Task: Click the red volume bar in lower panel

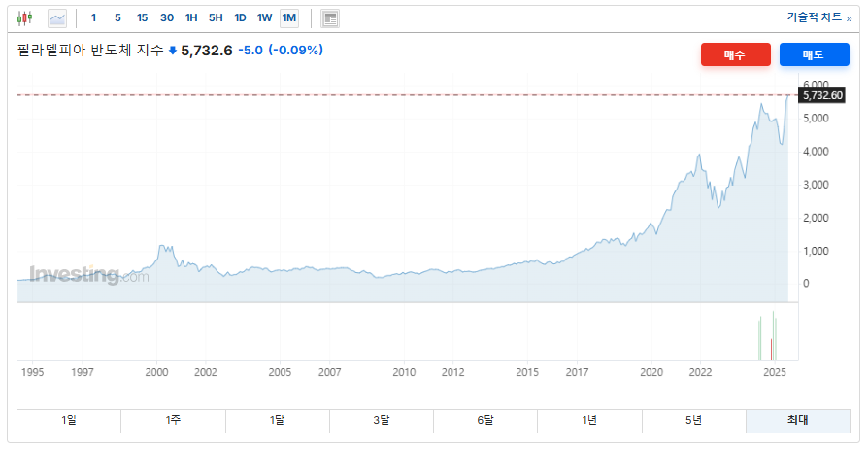Action: pyautogui.click(x=771, y=349)
